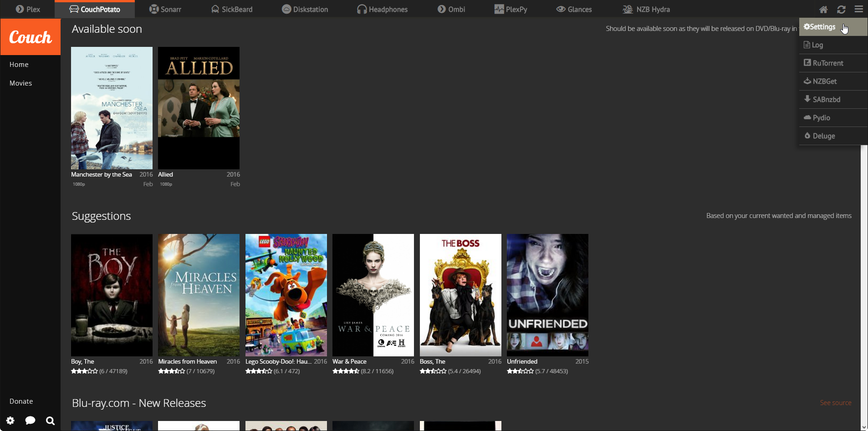The width and height of the screenshot is (868, 431).
Task: Open the search magnifier icon in sidebar
Action: (x=51, y=421)
